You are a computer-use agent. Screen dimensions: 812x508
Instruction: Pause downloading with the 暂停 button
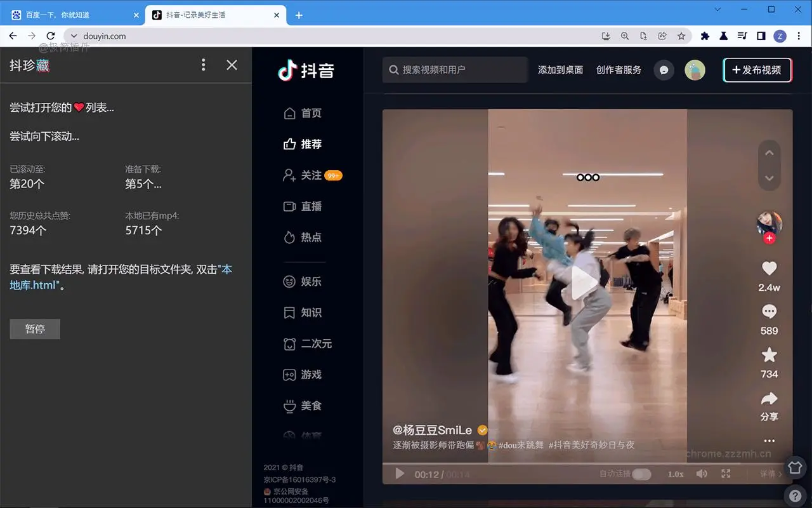pos(34,329)
